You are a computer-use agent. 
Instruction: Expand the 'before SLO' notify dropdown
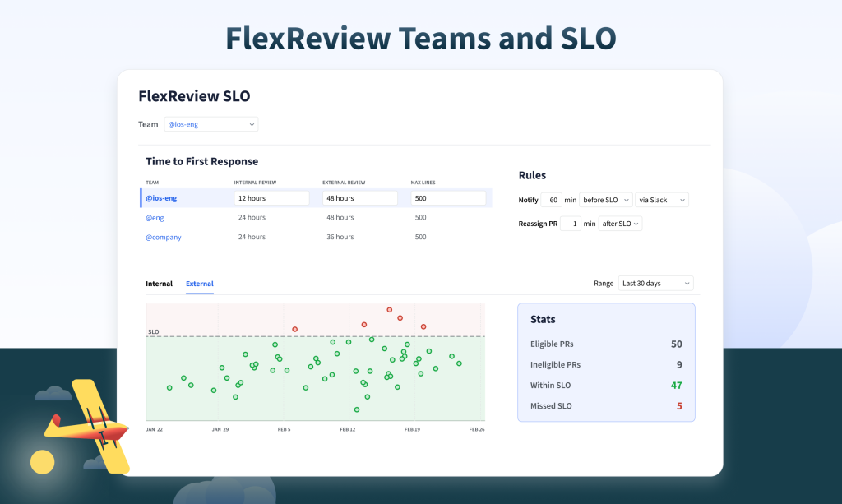click(x=605, y=200)
